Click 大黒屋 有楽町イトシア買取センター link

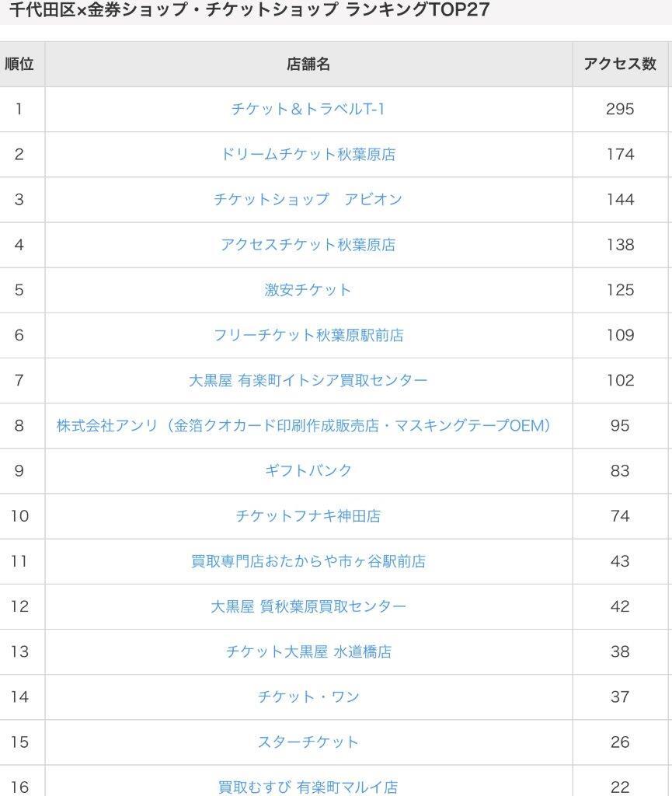[x=308, y=380]
